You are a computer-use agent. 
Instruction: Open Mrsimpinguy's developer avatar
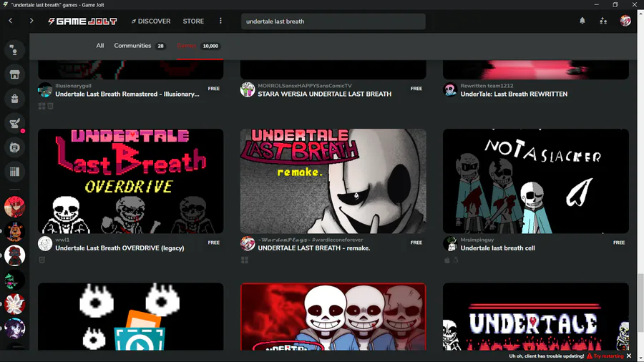coord(450,244)
